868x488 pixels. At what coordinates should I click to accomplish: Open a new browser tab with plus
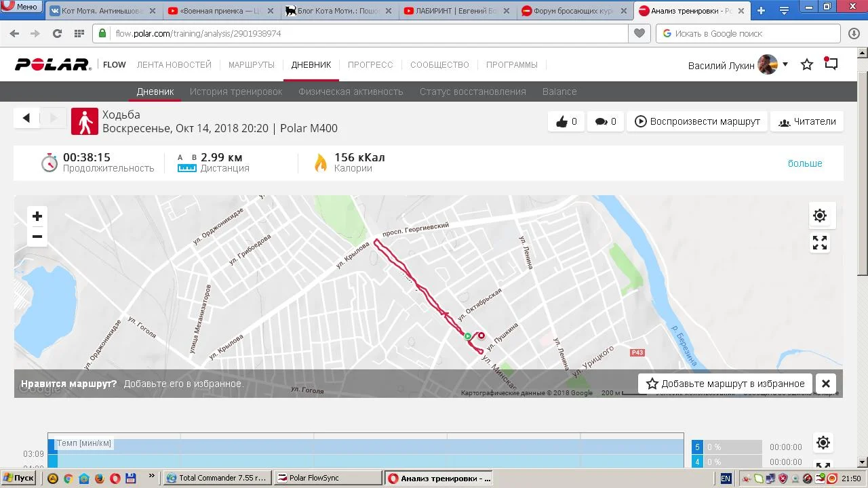761,10
